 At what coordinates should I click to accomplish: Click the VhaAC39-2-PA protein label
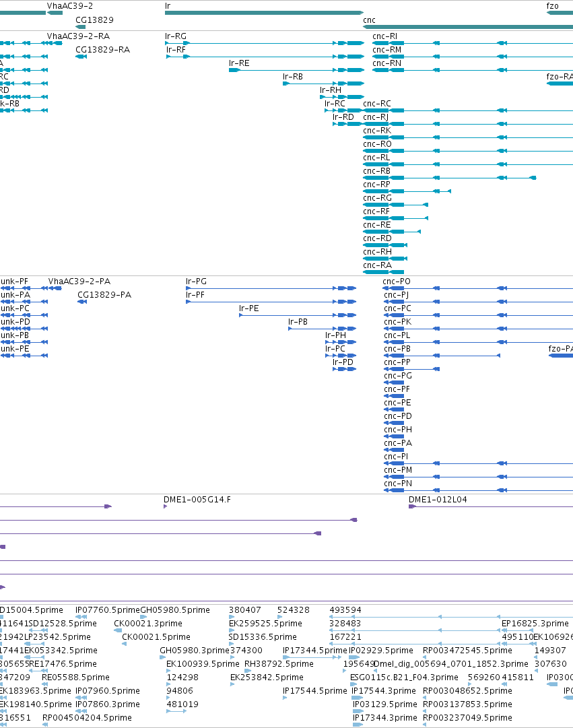click(x=79, y=282)
